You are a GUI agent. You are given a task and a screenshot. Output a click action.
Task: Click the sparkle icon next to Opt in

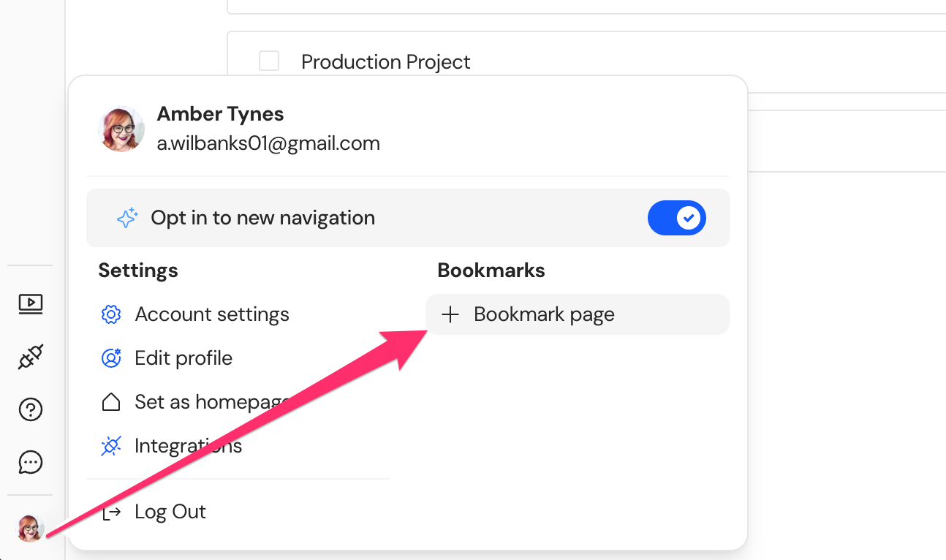(127, 218)
